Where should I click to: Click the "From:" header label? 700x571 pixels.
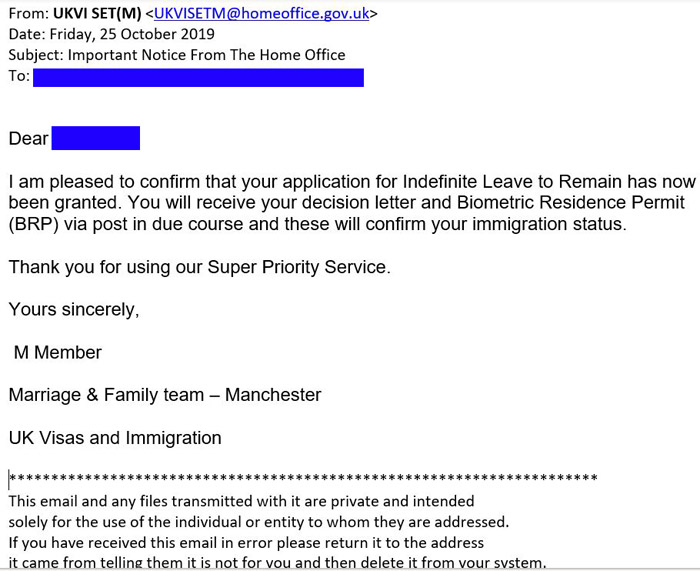tap(26, 15)
